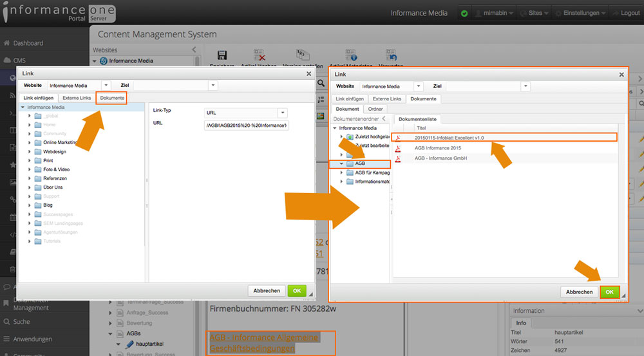This screenshot has width=644, height=356.
Task: Open Website dropdown in right Link dialog
Action: (418, 86)
